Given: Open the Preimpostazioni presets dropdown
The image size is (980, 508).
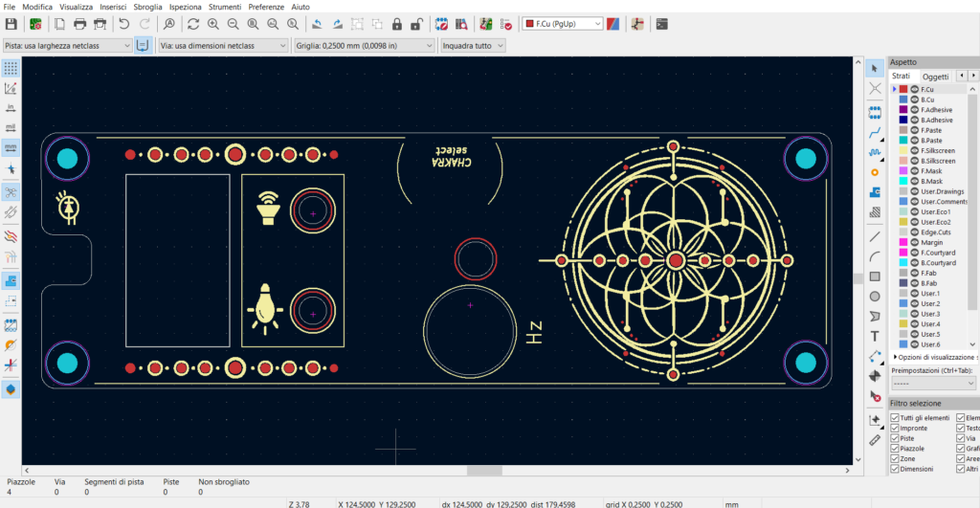Looking at the screenshot, I should point(933,383).
